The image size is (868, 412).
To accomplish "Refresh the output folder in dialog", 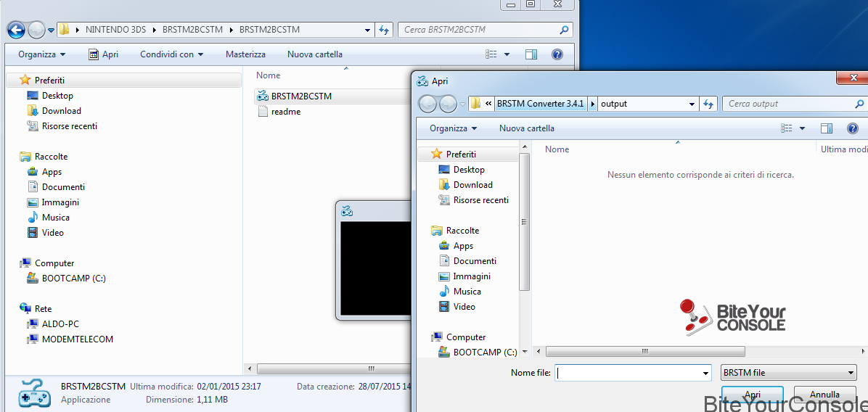I will [x=708, y=104].
